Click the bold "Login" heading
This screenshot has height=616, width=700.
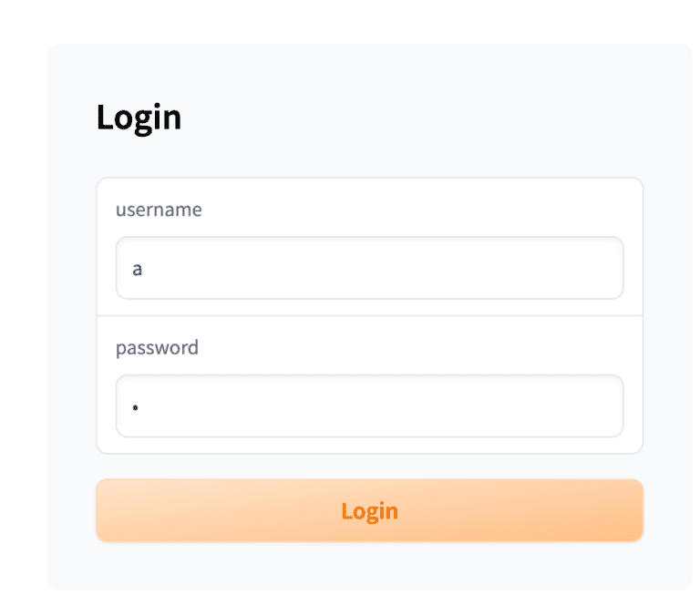(139, 118)
